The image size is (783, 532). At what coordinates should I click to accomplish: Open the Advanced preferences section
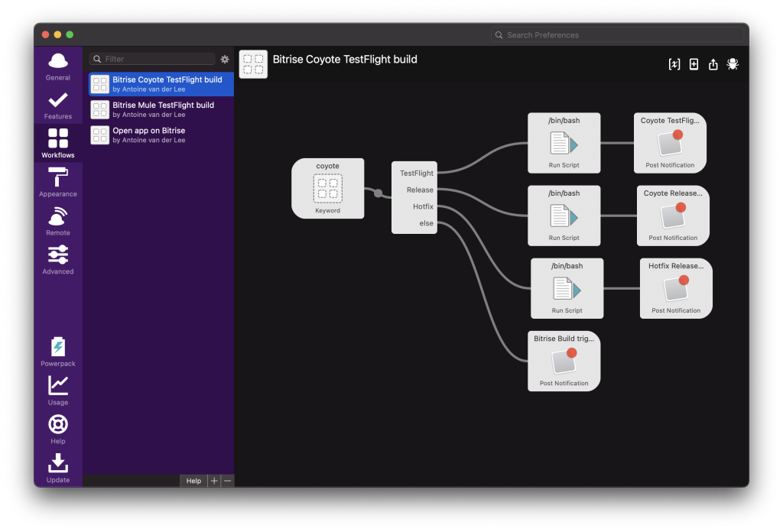click(57, 259)
